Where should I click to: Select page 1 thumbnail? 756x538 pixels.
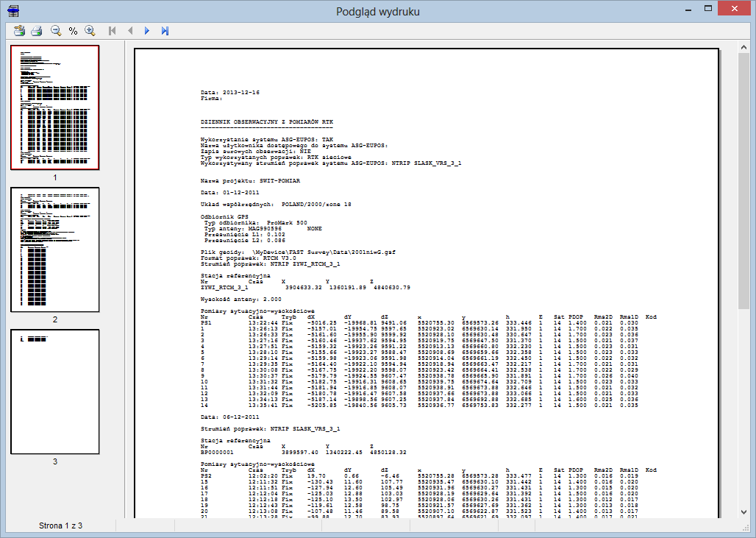click(x=54, y=107)
